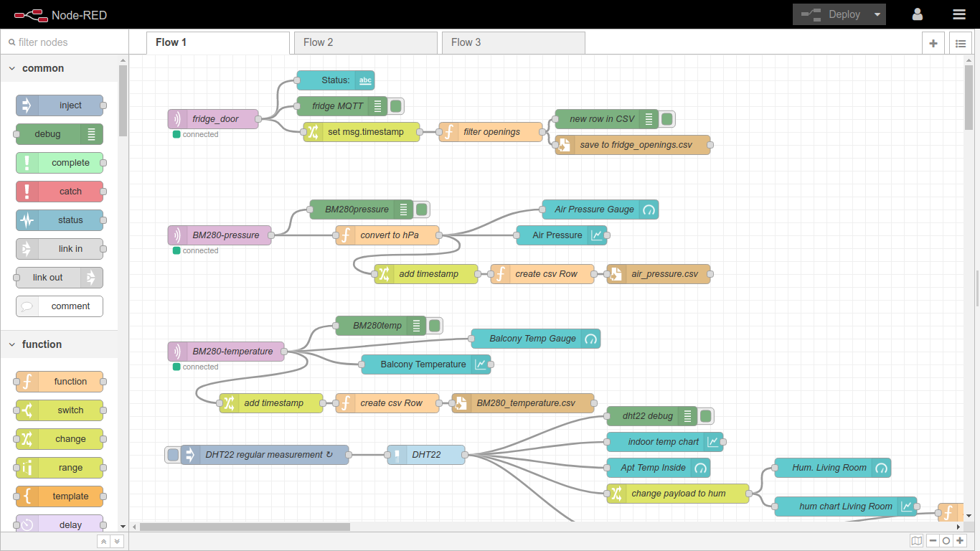Zoom out the workspace
Viewport: 980px width, 551px height.
[x=933, y=541]
